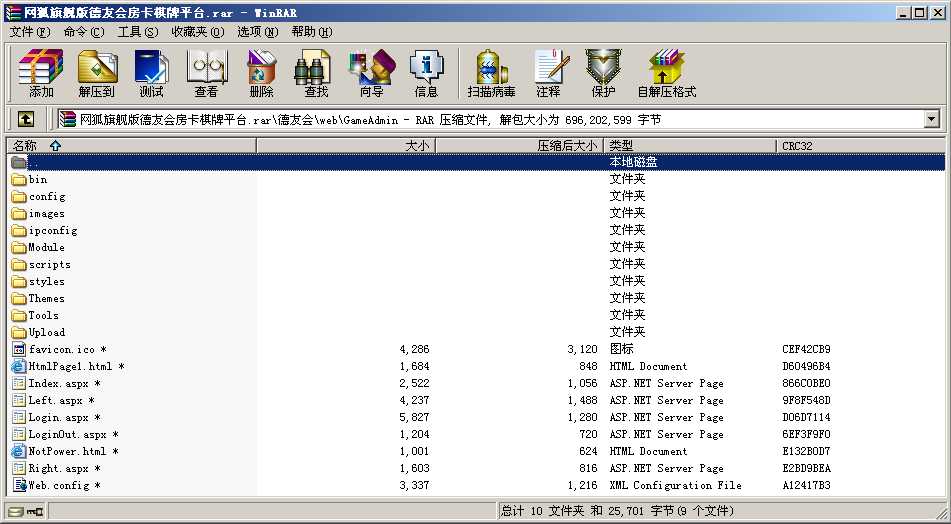This screenshot has height=524, width=951.
Task: Open the File (文件) menu
Action: point(30,32)
